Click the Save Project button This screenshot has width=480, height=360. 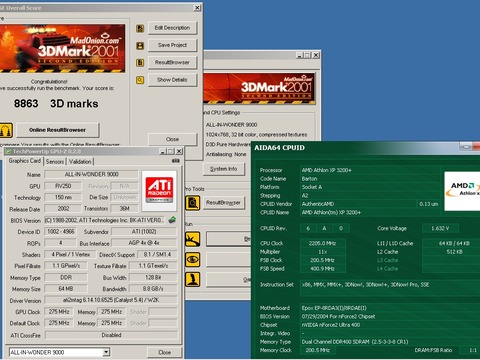[172, 45]
